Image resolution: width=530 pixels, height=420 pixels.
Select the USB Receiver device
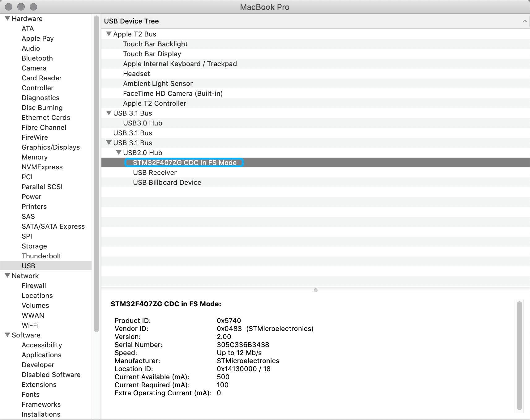coord(316,172)
